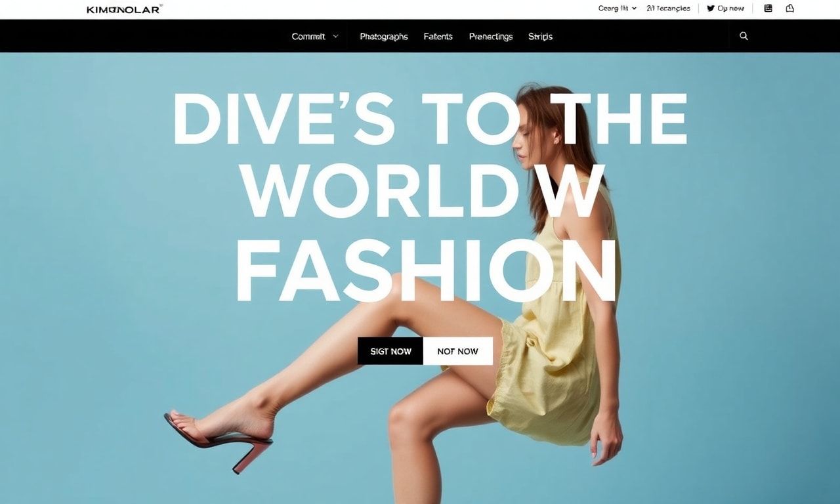Navigate to the Strids menu item
The height and width of the screenshot is (504, 840).
tap(540, 37)
